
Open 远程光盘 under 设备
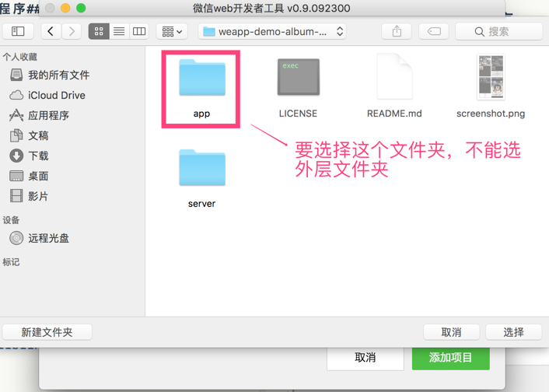(x=39, y=238)
